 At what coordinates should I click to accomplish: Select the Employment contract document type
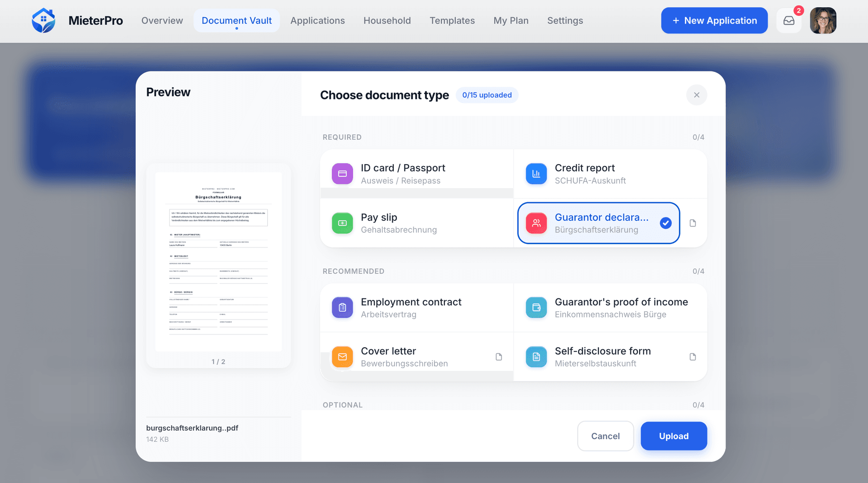pyautogui.click(x=416, y=308)
